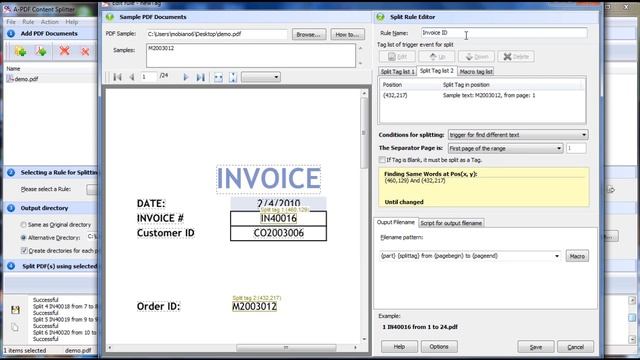Click the Browse... button
Screen dimensions: 640x360
[x=309, y=35]
